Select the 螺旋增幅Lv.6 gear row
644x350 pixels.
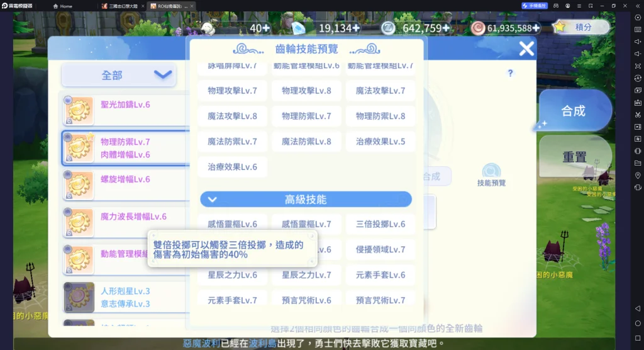click(x=126, y=186)
